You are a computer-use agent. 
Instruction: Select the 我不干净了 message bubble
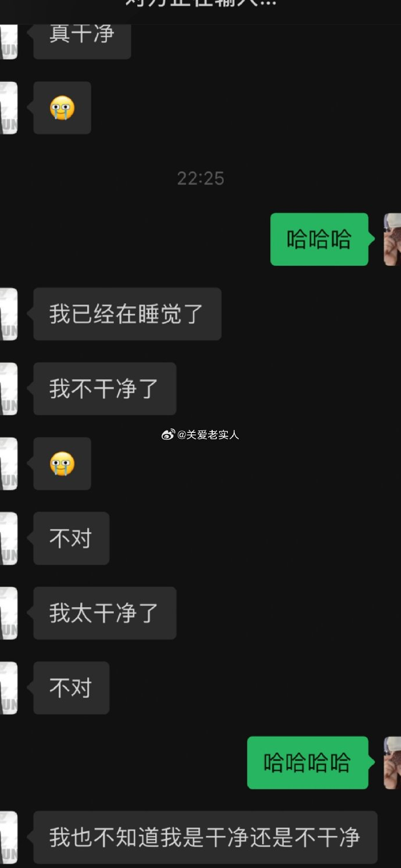(x=105, y=389)
